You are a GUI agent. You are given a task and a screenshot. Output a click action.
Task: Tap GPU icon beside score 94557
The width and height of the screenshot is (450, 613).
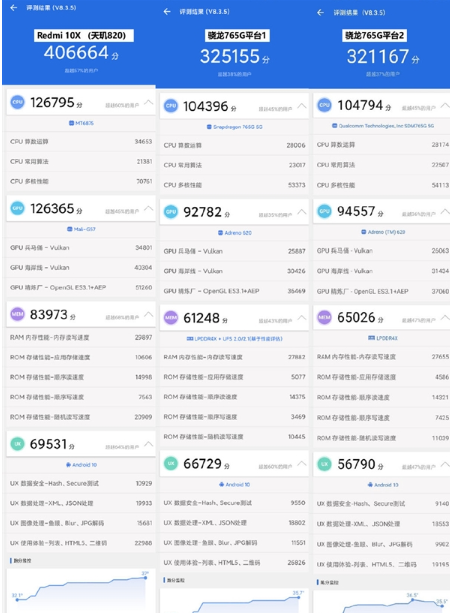(325, 211)
